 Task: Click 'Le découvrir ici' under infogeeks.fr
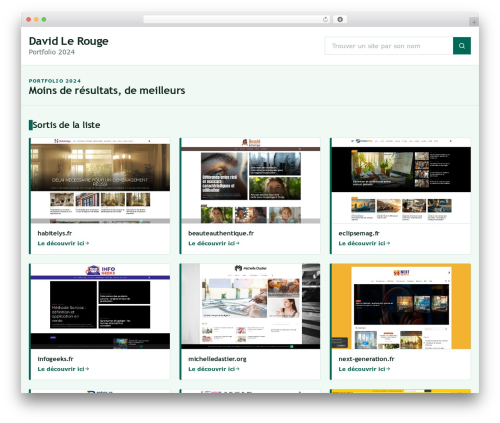point(63,369)
